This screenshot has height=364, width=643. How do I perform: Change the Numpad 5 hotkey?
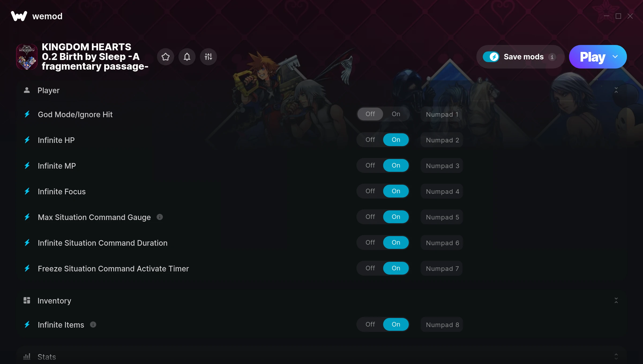pyautogui.click(x=442, y=217)
